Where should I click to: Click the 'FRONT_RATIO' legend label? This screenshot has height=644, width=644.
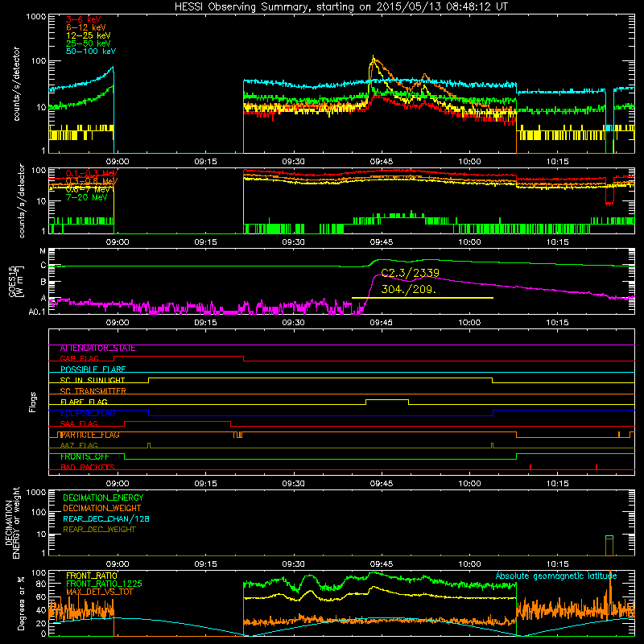point(92,576)
